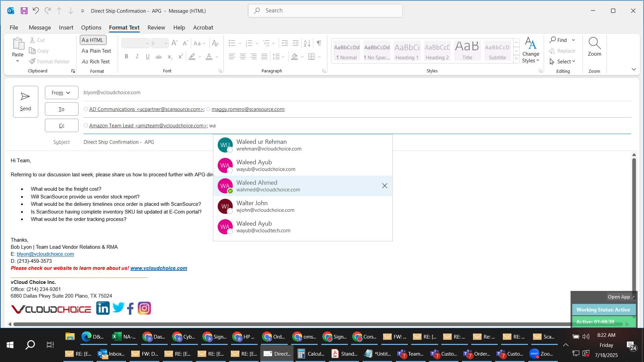Toggle Subscript formatting
Screen dimensions: 644x362
coord(170,57)
